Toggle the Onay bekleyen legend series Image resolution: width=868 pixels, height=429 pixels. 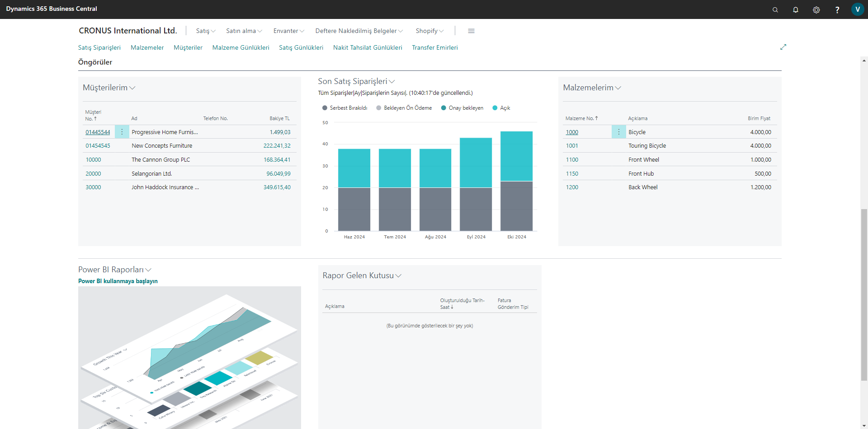462,108
